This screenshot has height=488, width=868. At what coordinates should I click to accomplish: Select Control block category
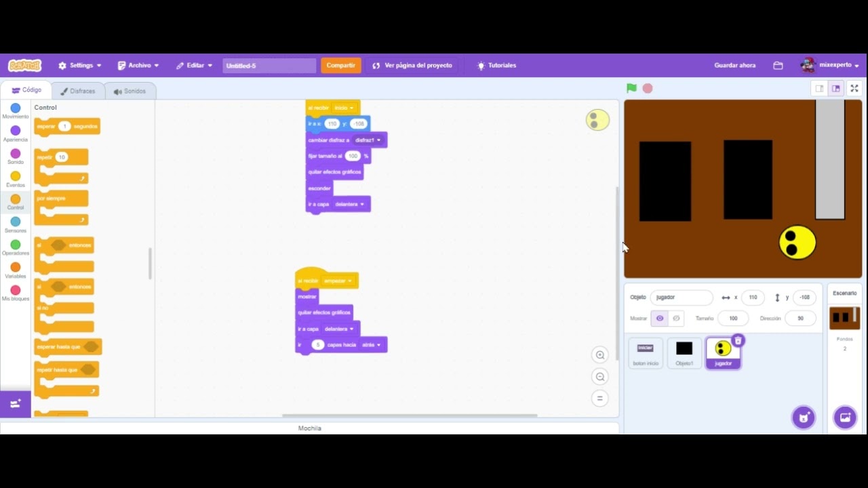pos(16,202)
